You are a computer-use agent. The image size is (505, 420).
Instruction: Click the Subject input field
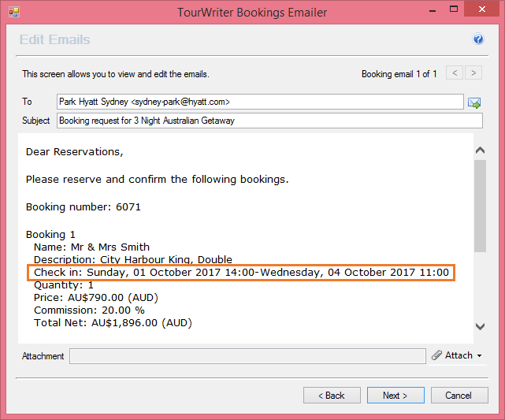269,121
